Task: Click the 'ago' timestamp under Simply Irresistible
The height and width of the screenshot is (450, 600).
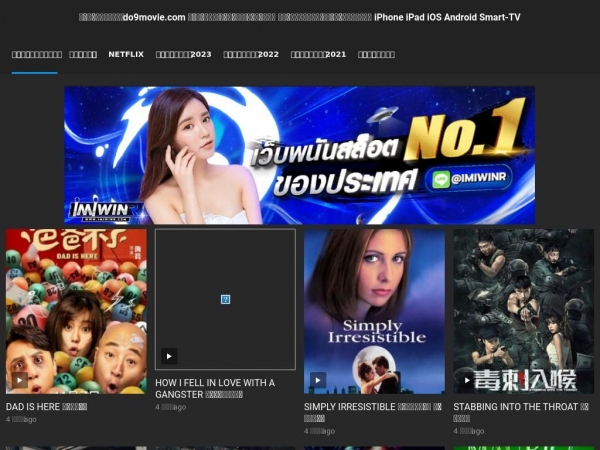Action: point(320,431)
